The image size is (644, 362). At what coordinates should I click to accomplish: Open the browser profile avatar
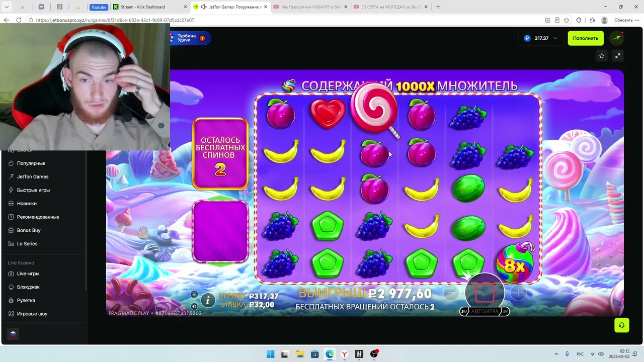coord(604,20)
